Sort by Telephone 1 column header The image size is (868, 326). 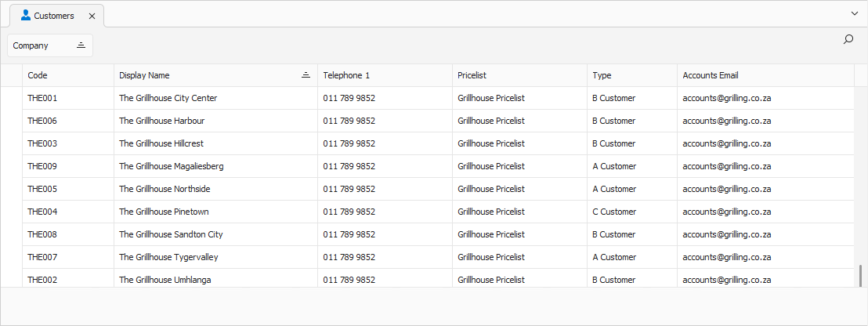[385, 75]
